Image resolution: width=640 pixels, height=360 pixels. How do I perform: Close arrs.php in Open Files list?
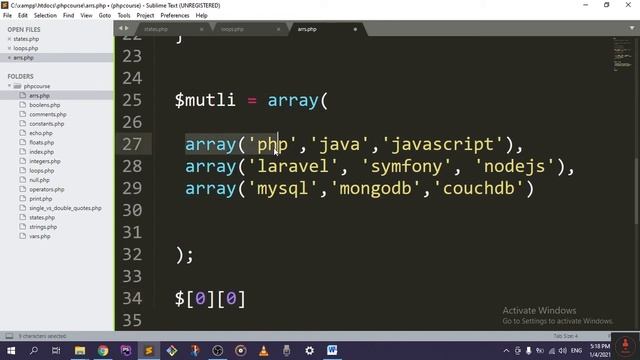click(x=9, y=58)
